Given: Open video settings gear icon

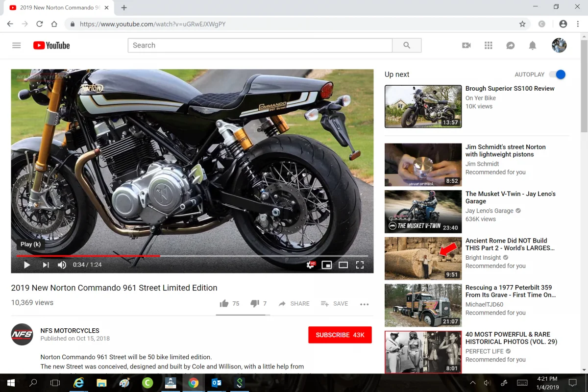Looking at the screenshot, I should click(310, 265).
